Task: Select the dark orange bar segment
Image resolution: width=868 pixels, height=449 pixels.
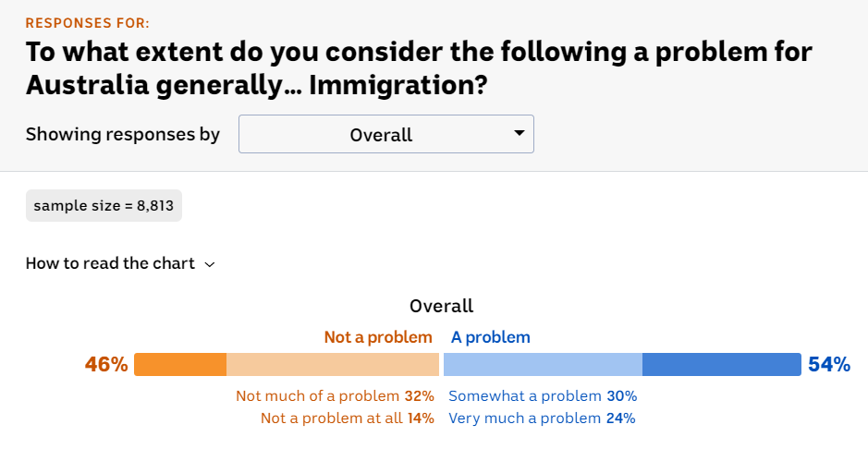Action: tap(180, 364)
